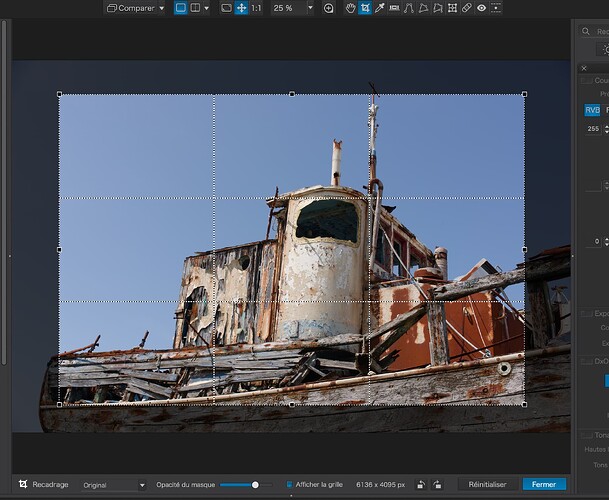Click the 1:1 zoom button
The height and width of the screenshot is (500, 609).
coord(256,8)
